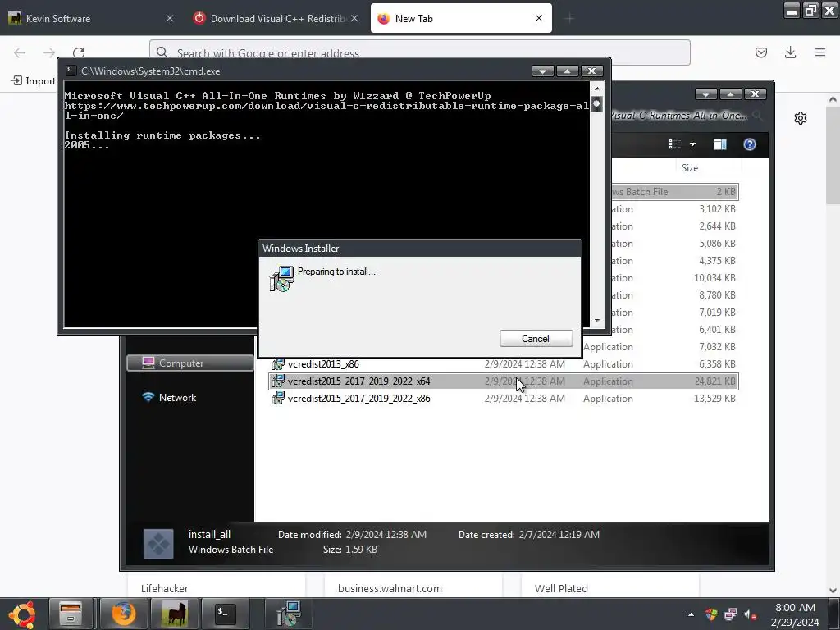Image resolution: width=840 pixels, height=630 pixels.
Task: Switch to Firefox from the taskbar
Action: point(124,614)
